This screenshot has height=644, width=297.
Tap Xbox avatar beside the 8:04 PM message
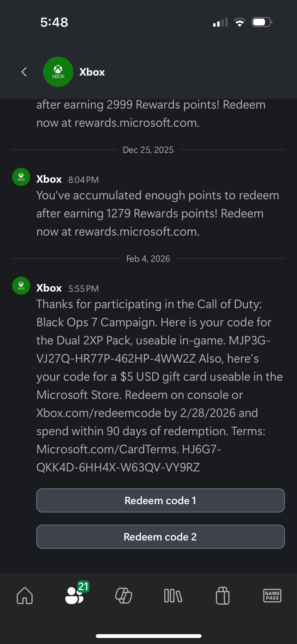tap(21, 177)
